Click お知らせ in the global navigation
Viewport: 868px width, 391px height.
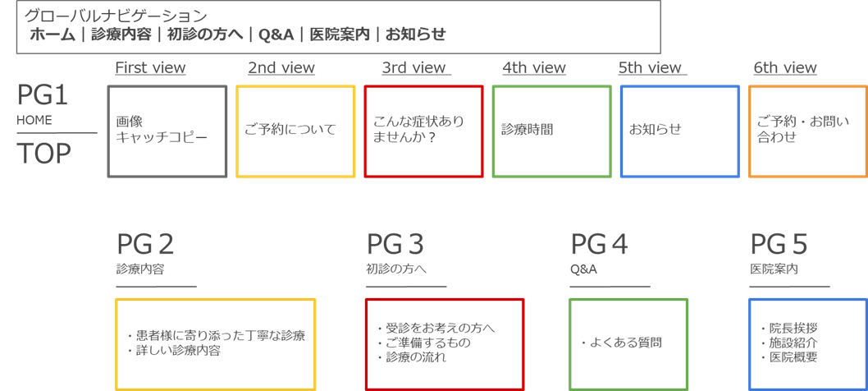415,35
